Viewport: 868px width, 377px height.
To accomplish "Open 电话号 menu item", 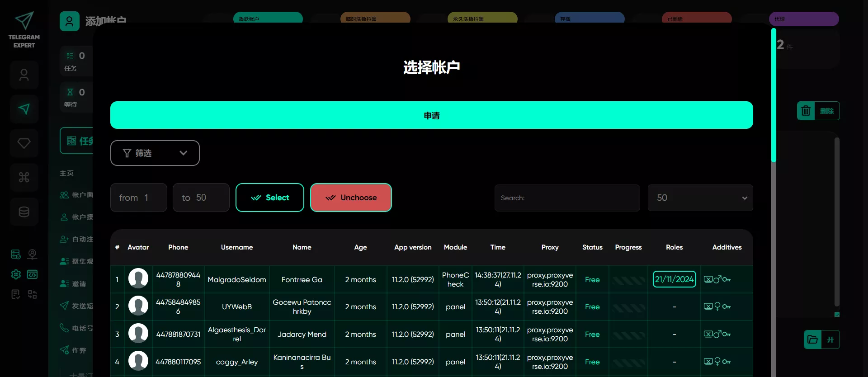I will (76, 328).
